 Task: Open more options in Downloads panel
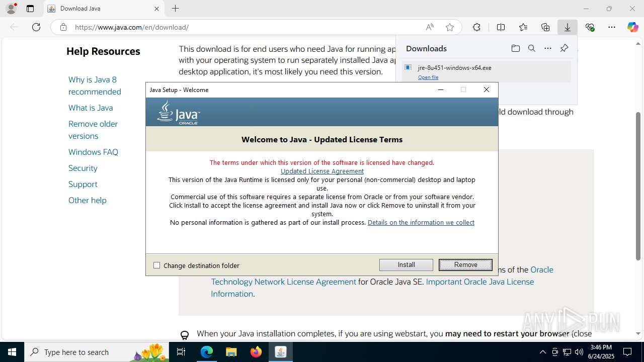coord(548,48)
